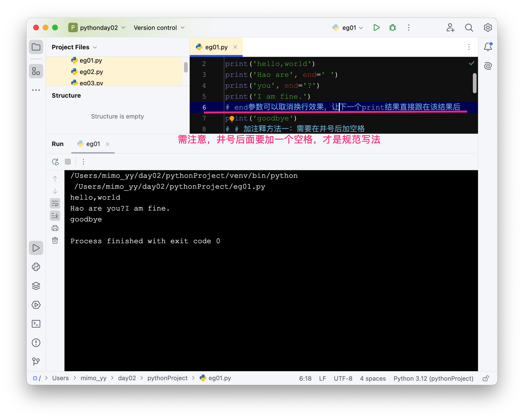Clear console output with trash icon
The width and height of the screenshot is (524, 420).
click(x=55, y=241)
